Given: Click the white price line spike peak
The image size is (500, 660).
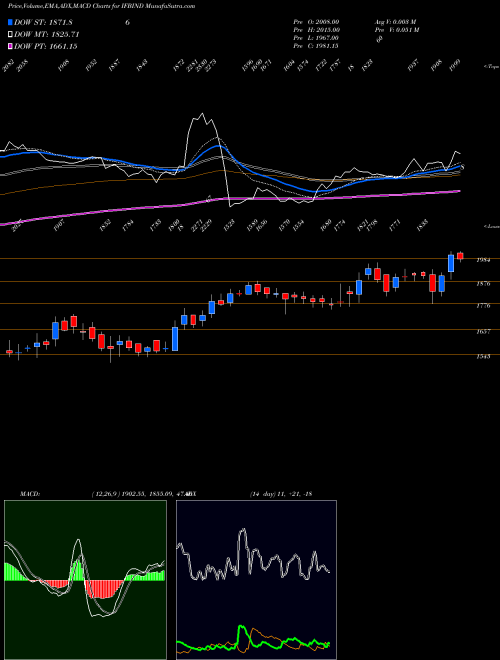Looking at the screenshot, I should [202, 114].
